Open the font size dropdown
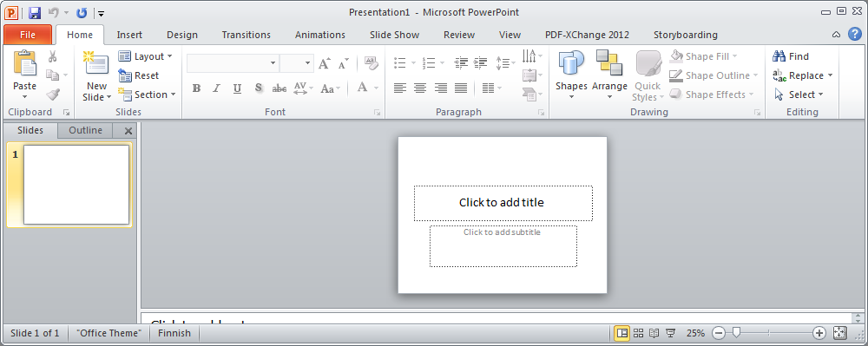This screenshot has width=868, height=346. pos(308,63)
